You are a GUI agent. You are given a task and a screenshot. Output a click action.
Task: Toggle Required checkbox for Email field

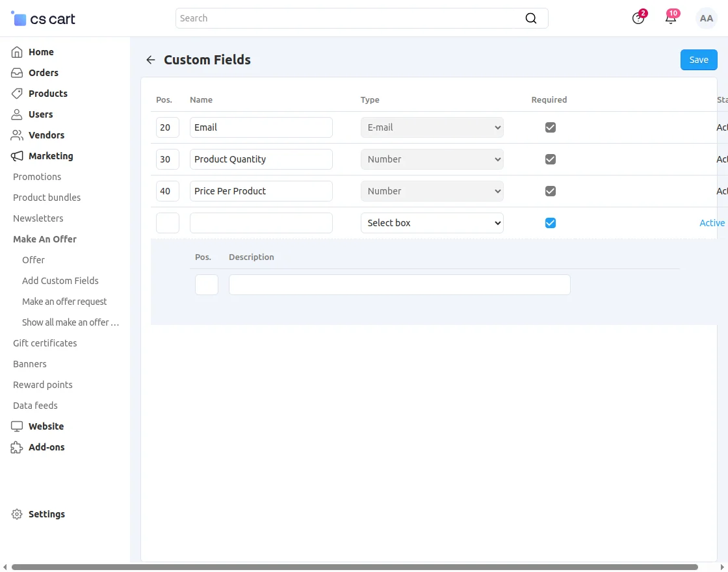(x=551, y=127)
